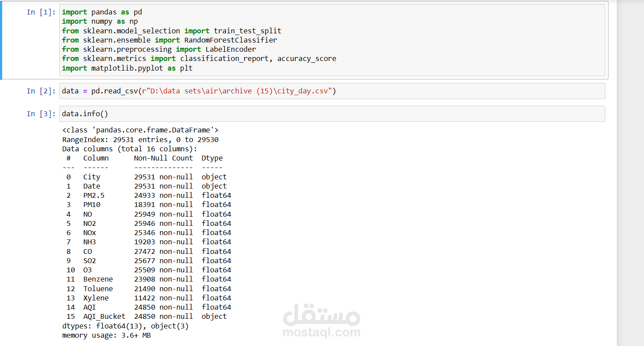Click 'Data columns (total 16 columns)' text
644x346 pixels.
(x=130, y=149)
